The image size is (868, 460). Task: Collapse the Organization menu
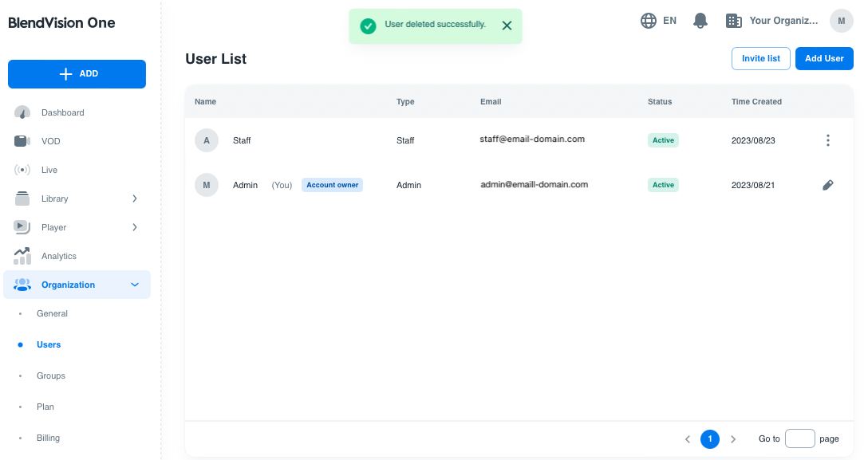134,285
